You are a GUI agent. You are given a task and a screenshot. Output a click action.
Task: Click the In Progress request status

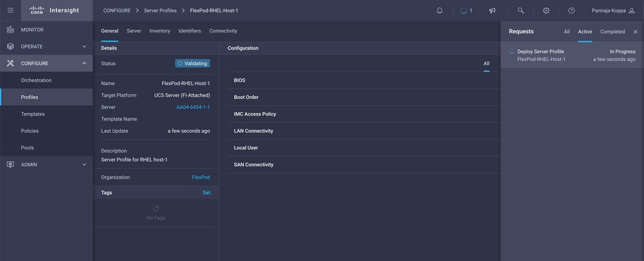point(623,52)
